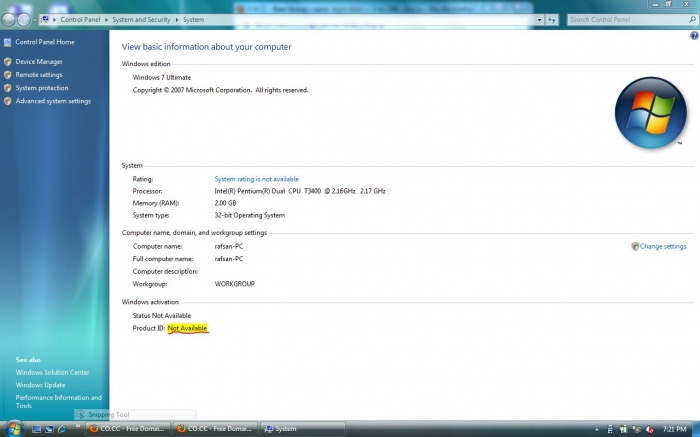This screenshot has width=700, height=437.
Task: Open Remote settings link
Action: 39,75
